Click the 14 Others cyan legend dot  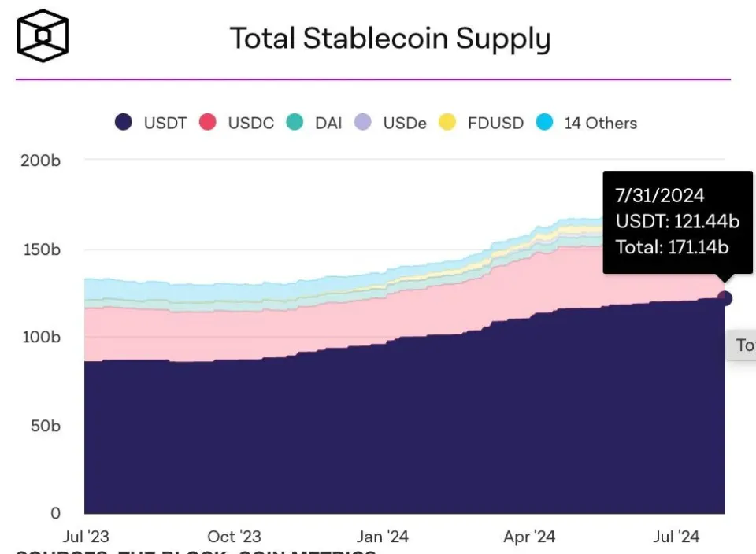pyautogui.click(x=544, y=122)
